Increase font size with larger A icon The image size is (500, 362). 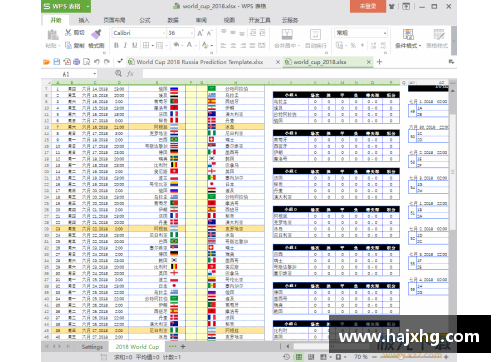[x=200, y=33]
